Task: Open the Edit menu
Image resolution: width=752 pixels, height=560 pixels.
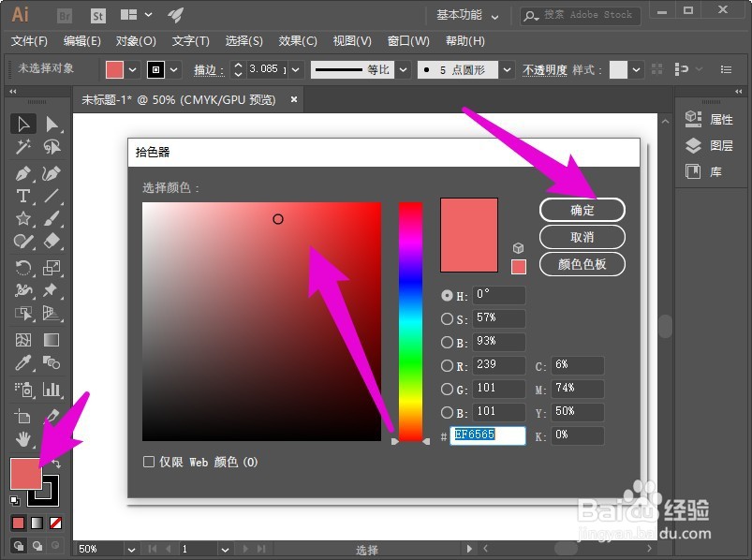Action: (82, 41)
